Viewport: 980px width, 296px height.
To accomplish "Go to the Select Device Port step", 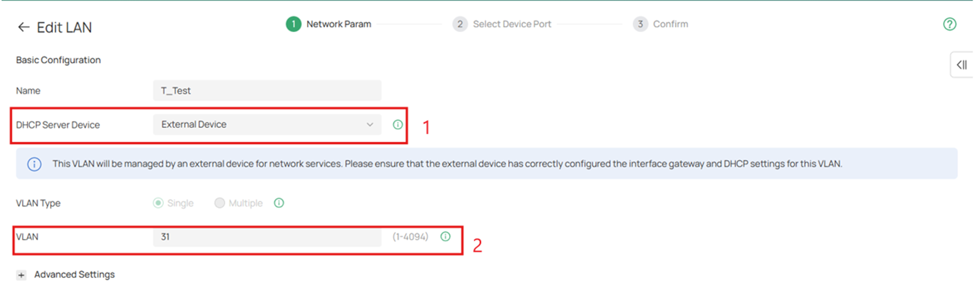I will (512, 24).
